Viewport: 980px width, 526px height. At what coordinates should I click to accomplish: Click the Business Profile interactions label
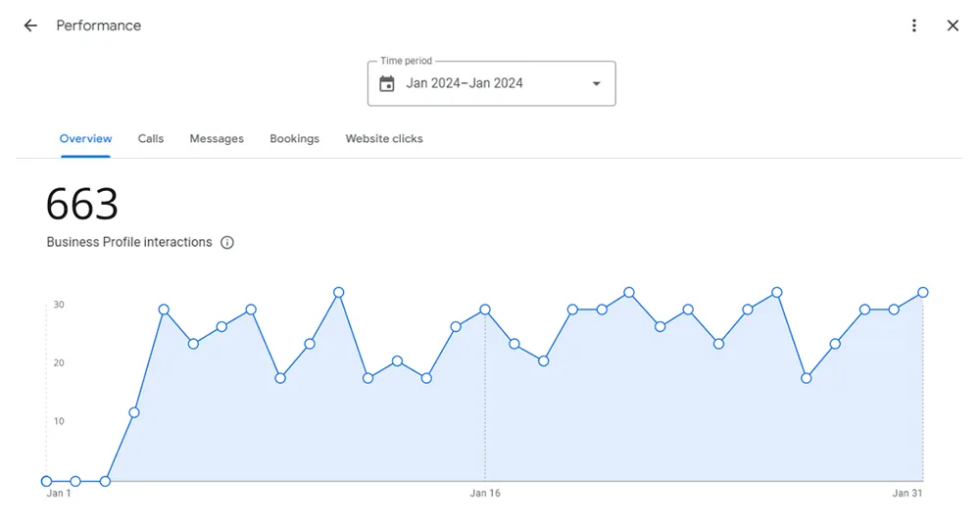coord(129,242)
